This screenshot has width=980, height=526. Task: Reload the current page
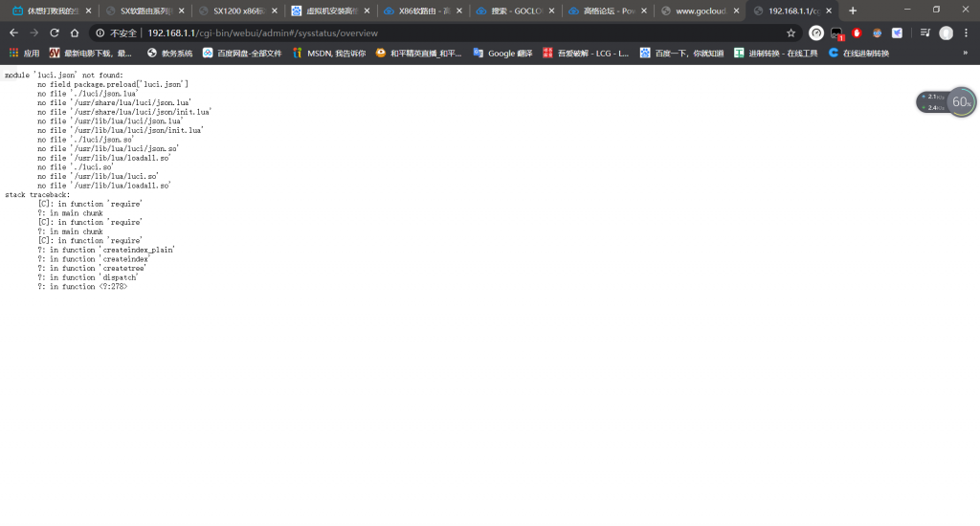(55, 33)
